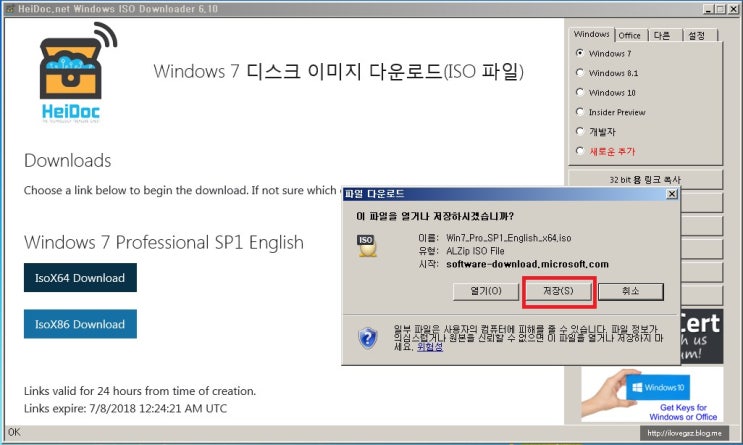The image size is (743, 445).
Task: Click the Links expire date text
Action: click(125, 409)
